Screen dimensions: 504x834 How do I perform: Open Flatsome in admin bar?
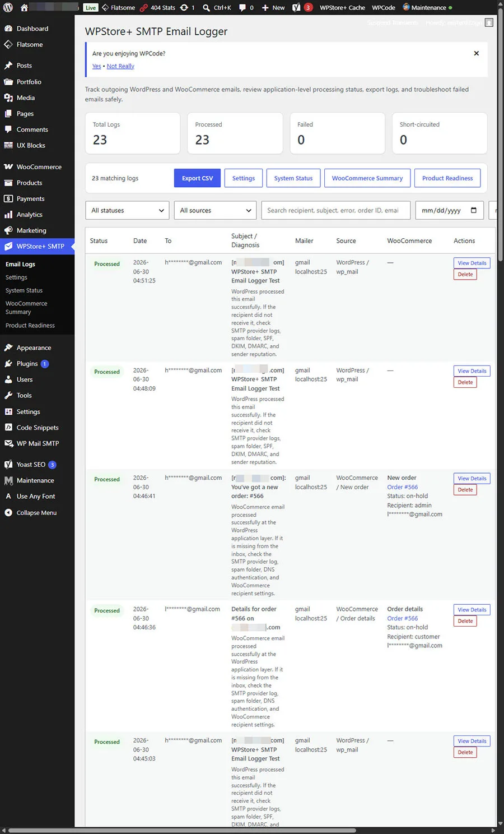(118, 8)
